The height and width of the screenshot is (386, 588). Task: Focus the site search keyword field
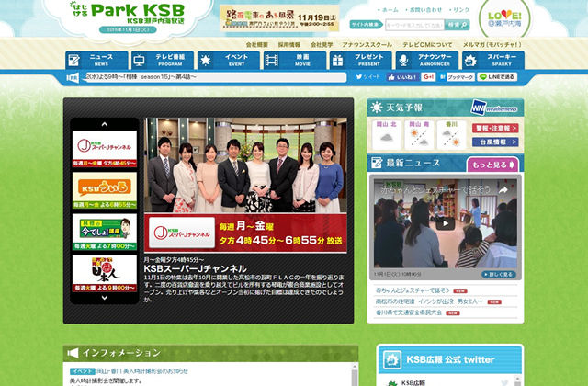point(414,25)
